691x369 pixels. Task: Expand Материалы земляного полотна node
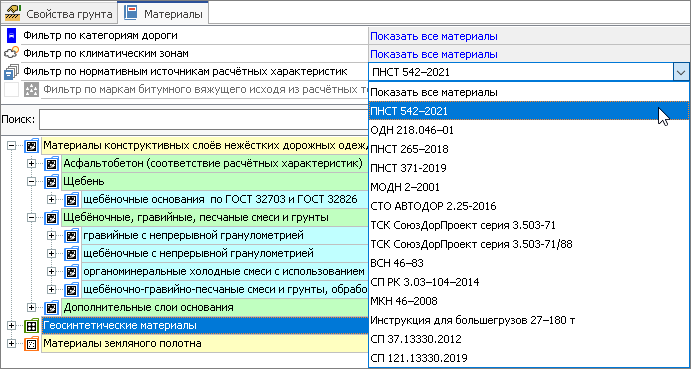pyautogui.click(x=11, y=343)
